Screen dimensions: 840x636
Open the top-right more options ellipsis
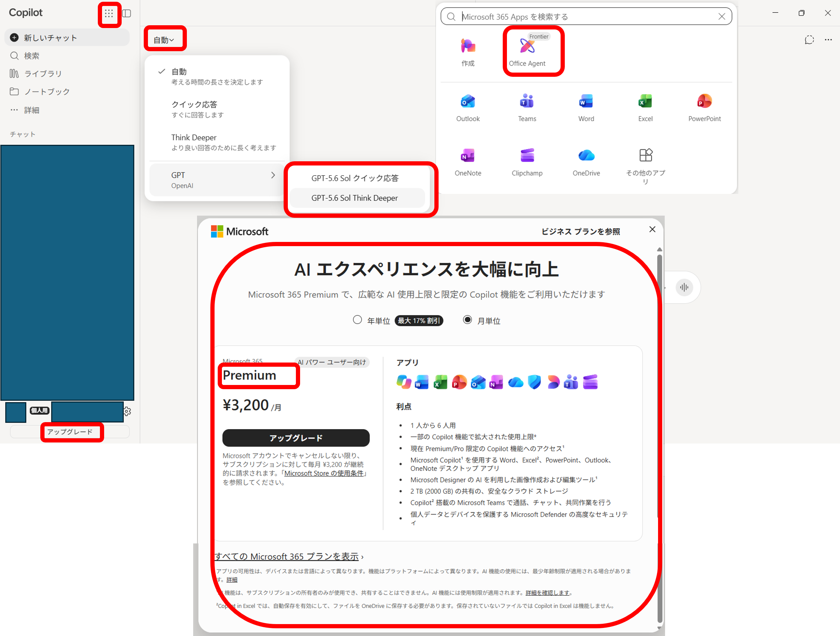pyautogui.click(x=828, y=40)
